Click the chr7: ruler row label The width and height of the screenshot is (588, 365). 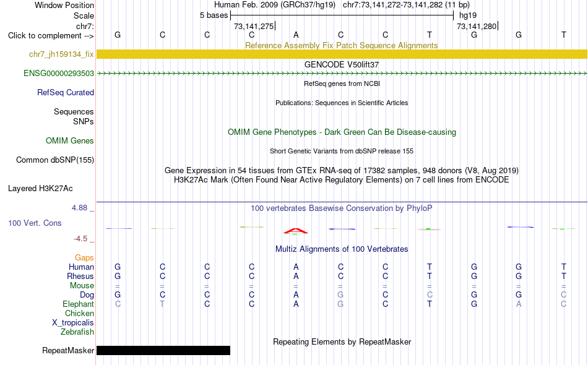pyautogui.click(x=85, y=26)
